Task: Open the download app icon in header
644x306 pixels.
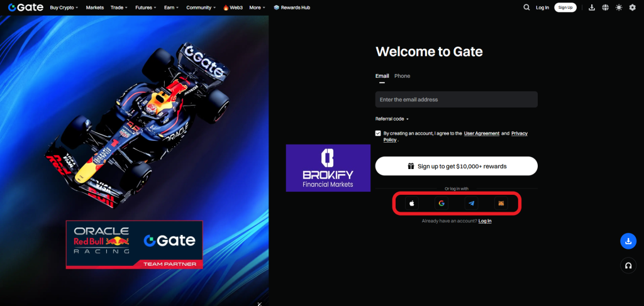Action: click(592, 8)
